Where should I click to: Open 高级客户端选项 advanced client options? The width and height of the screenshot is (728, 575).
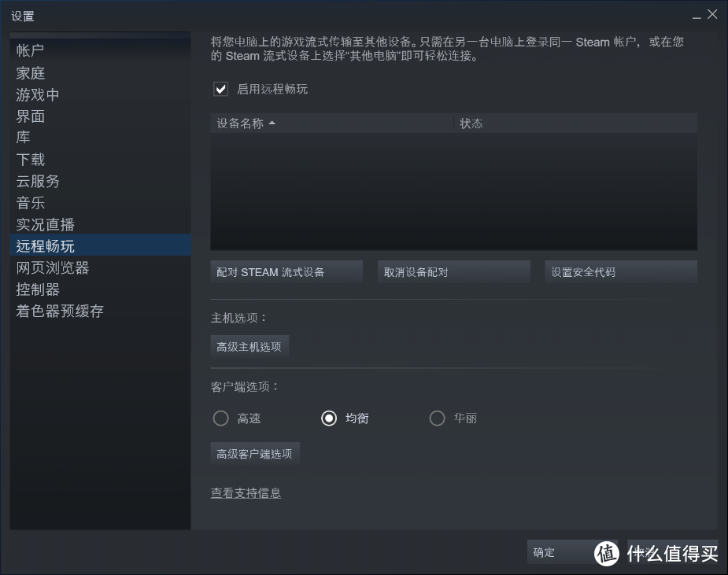point(254,452)
